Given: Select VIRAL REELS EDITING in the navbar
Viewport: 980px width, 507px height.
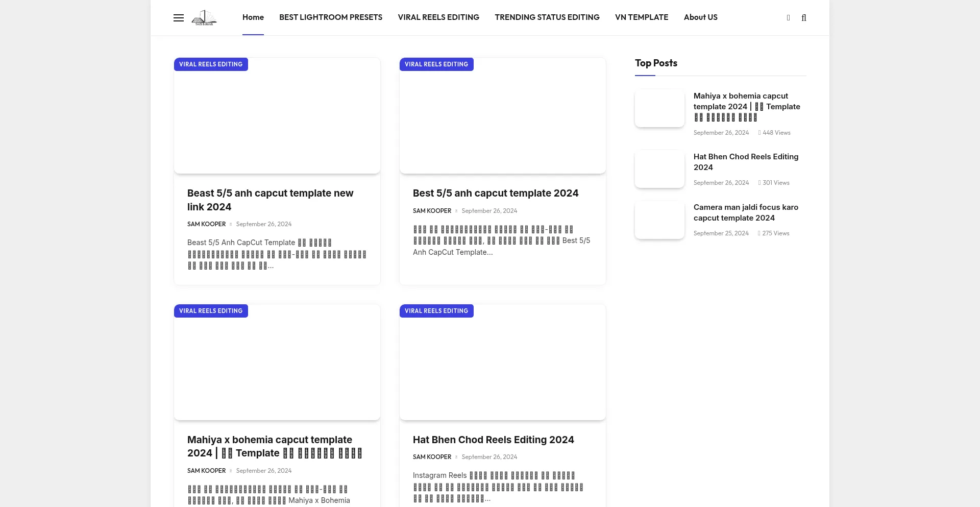Looking at the screenshot, I should pyautogui.click(x=438, y=17).
